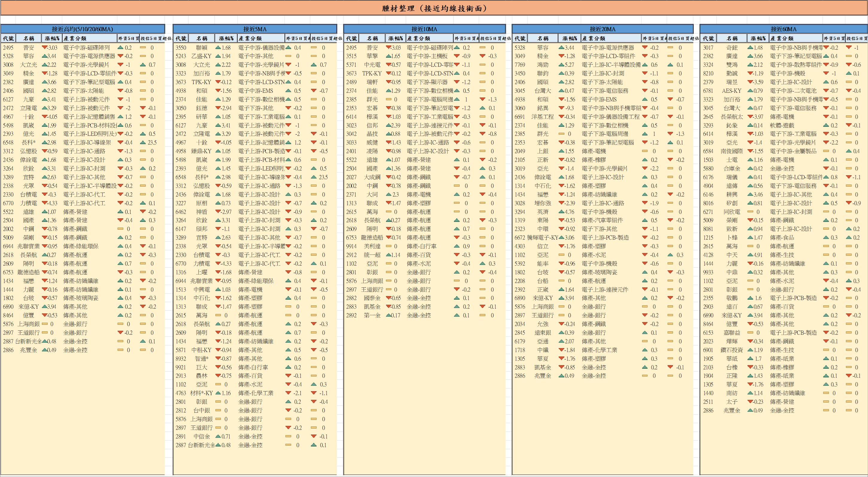Select the 接近5MA section header
This screenshot has height=477, width=868.
click(255, 29)
